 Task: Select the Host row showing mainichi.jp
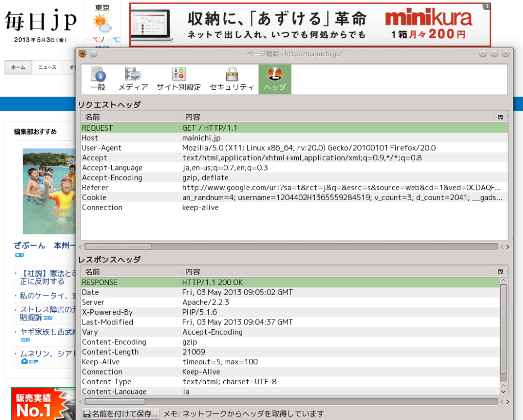click(x=294, y=138)
